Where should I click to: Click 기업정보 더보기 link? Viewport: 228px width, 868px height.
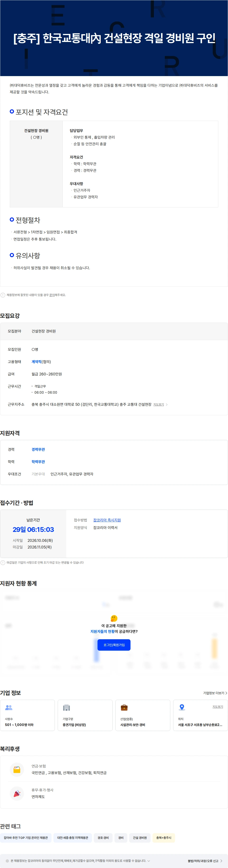click(215, 693)
